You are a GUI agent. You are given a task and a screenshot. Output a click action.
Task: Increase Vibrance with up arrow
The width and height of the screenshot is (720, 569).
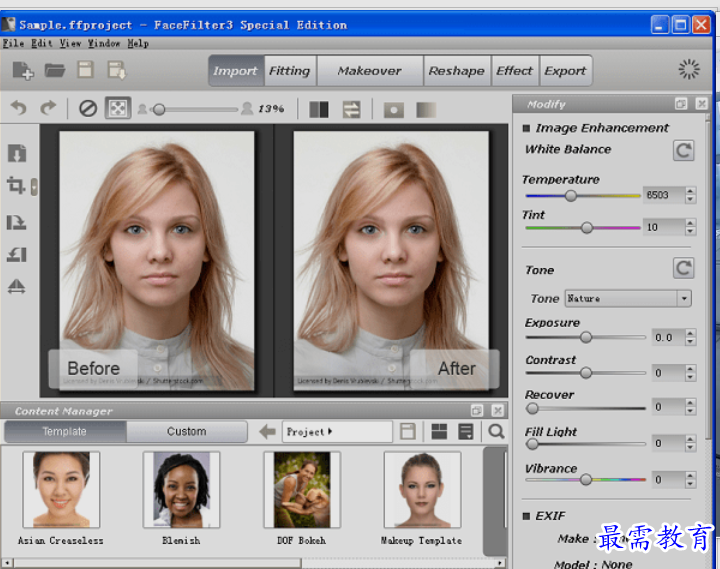point(690,475)
